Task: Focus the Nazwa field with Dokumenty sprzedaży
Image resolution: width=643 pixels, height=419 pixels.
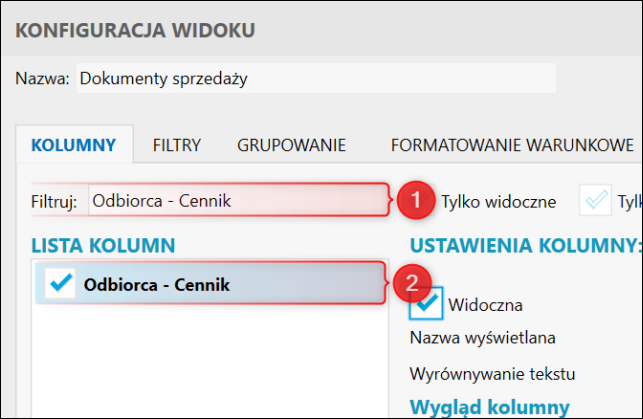Action: coord(315,78)
